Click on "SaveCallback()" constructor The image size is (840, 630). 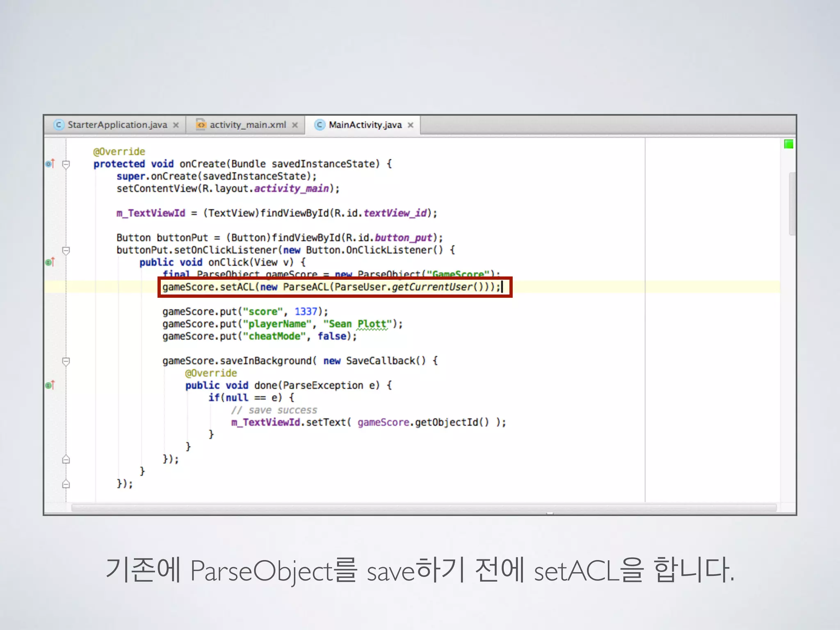pos(386,361)
